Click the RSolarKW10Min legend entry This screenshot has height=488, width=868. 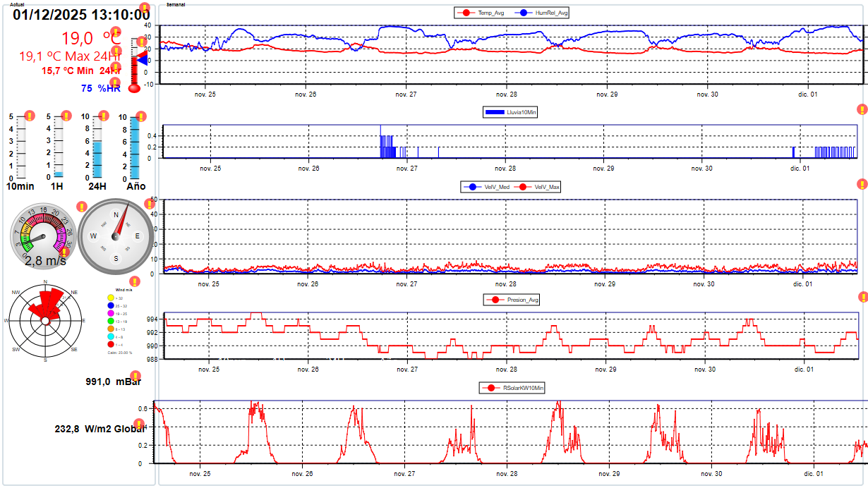[512, 388]
